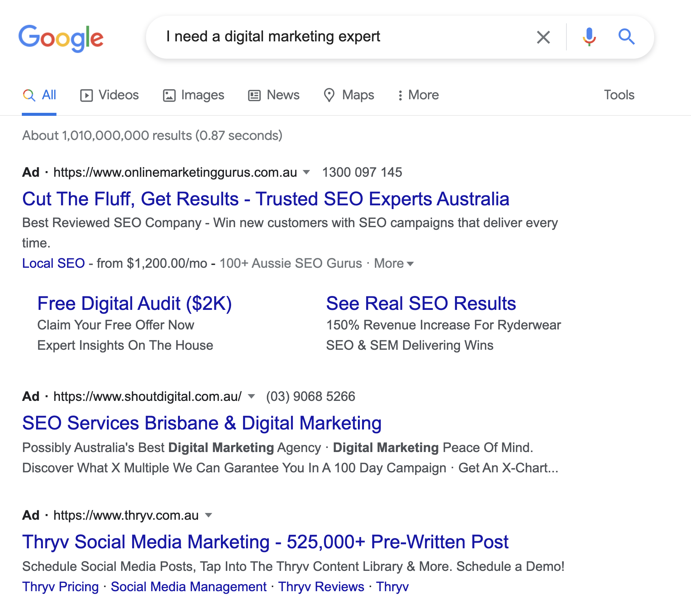This screenshot has width=691, height=616.
Task: Click the Google logo
Action: tap(61, 38)
